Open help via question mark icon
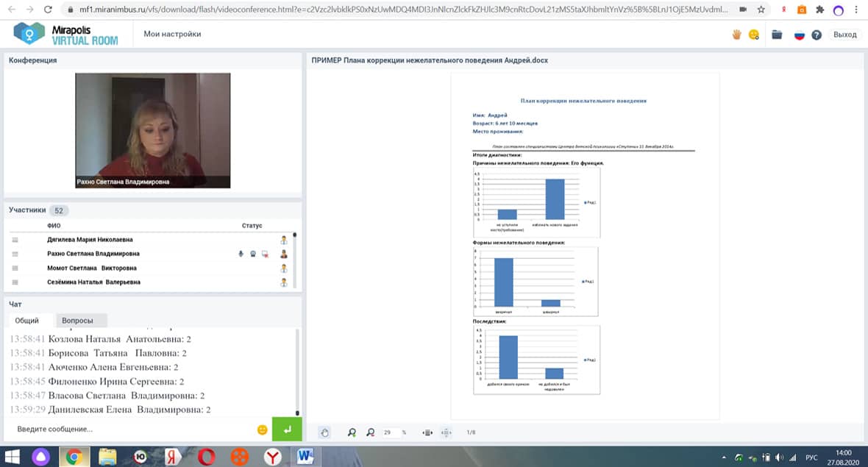The width and height of the screenshot is (868, 467). click(817, 35)
